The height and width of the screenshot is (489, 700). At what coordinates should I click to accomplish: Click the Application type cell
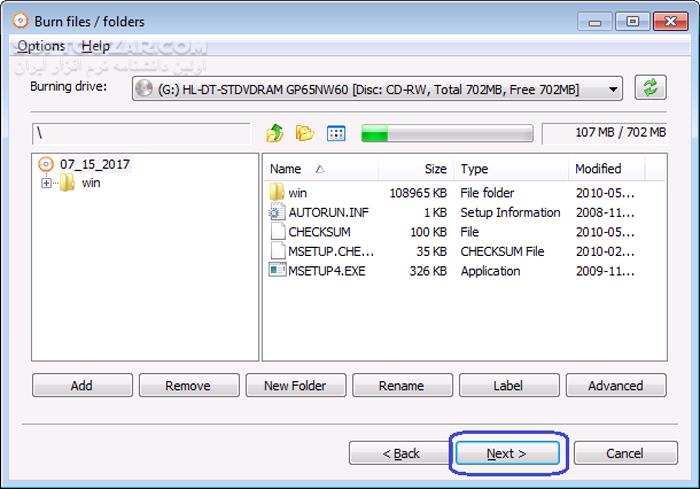pos(490,271)
